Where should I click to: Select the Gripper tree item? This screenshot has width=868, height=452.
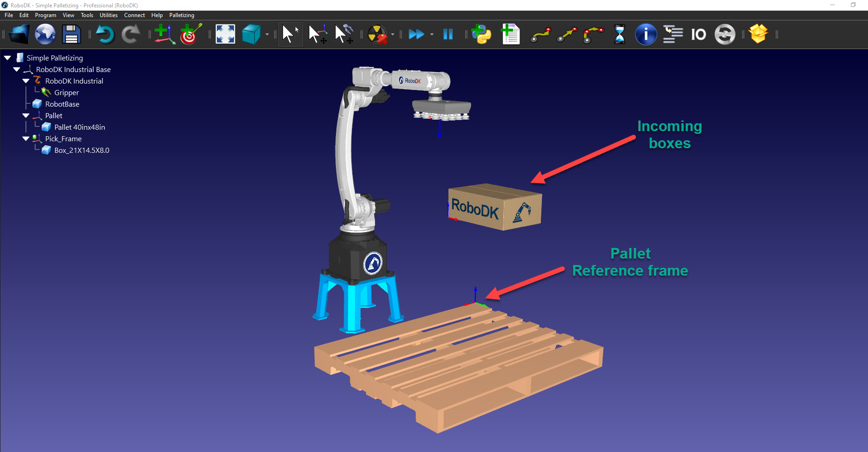pyautogui.click(x=66, y=93)
